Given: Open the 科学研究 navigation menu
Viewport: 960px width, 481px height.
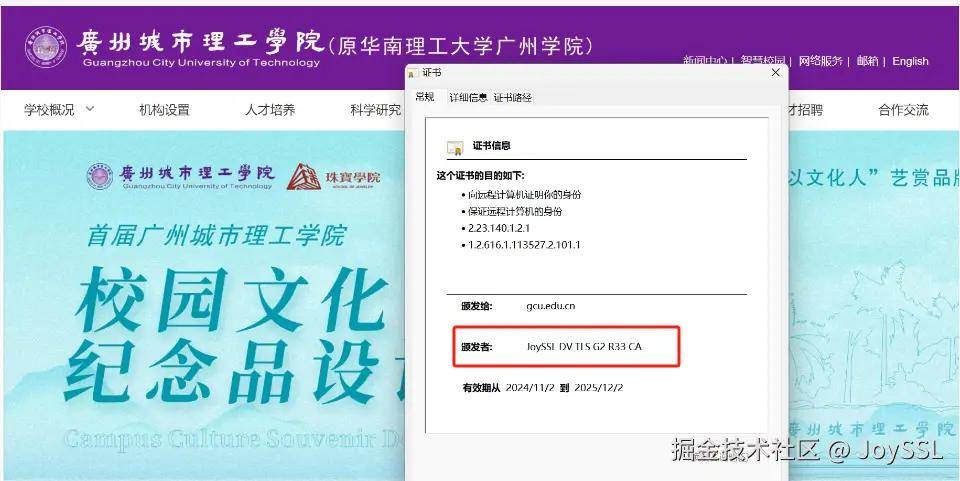Looking at the screenshot, I should (376, 110).
